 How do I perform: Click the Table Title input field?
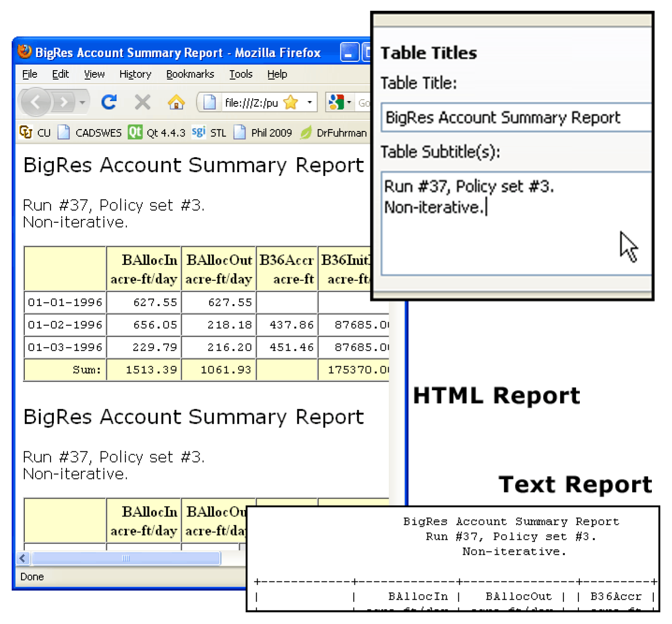[514, 117]
